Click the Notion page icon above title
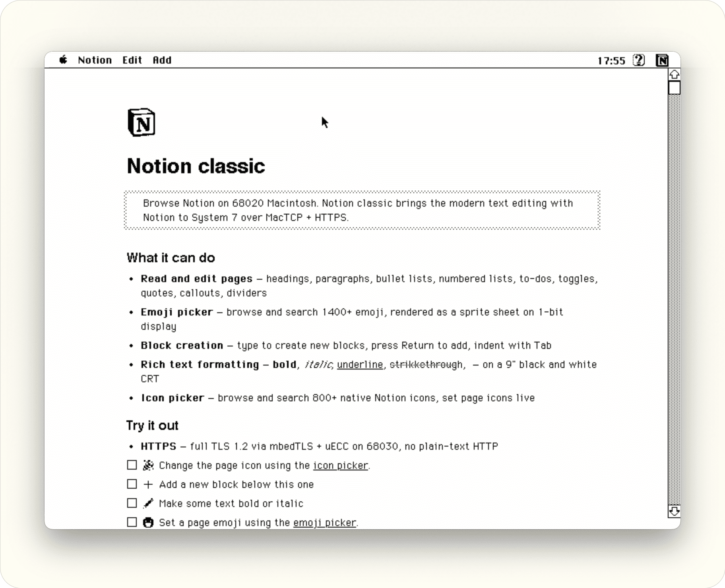This screenshot has width=725, height=588. point(142,122)
